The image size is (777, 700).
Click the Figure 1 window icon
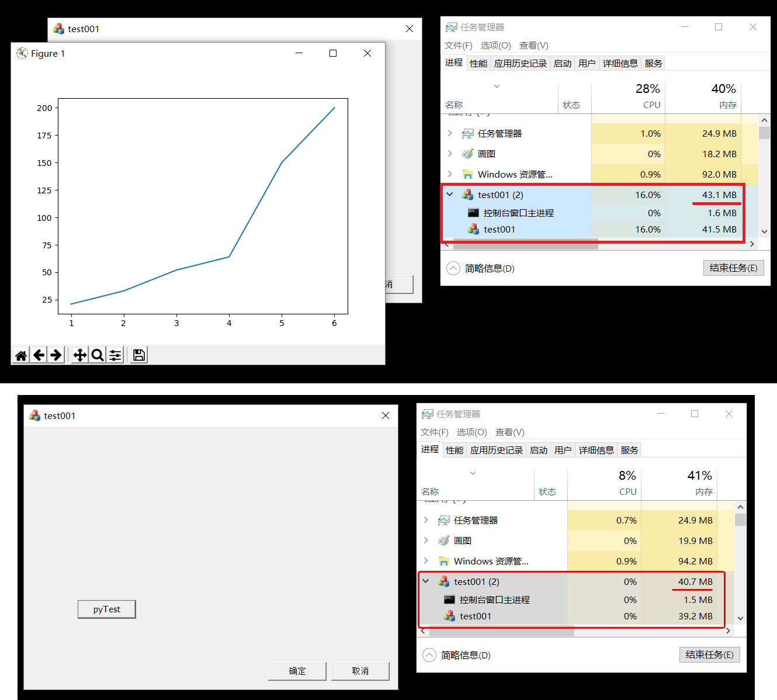pyautogui.click(x=22, y=53)
